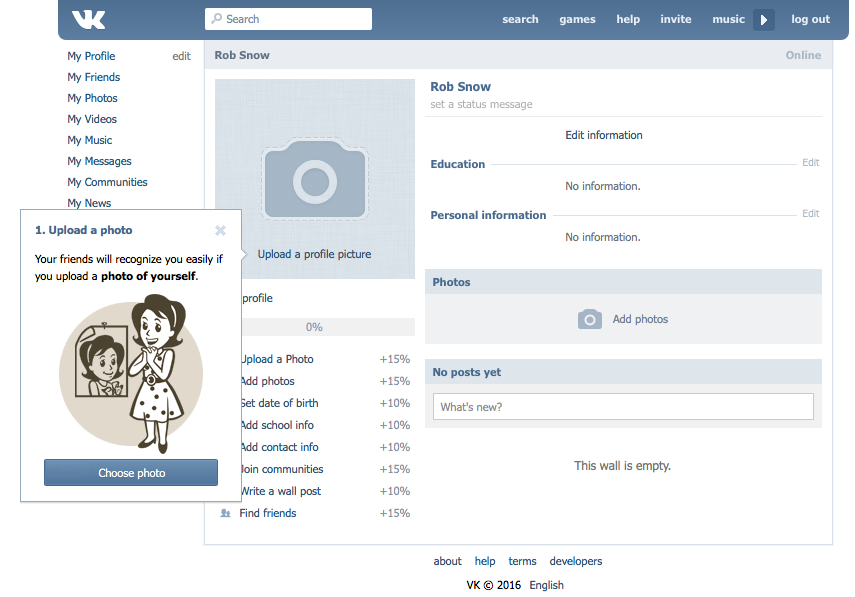Click the Photos section header
The image size is (855, 597).
pos(623,282)
